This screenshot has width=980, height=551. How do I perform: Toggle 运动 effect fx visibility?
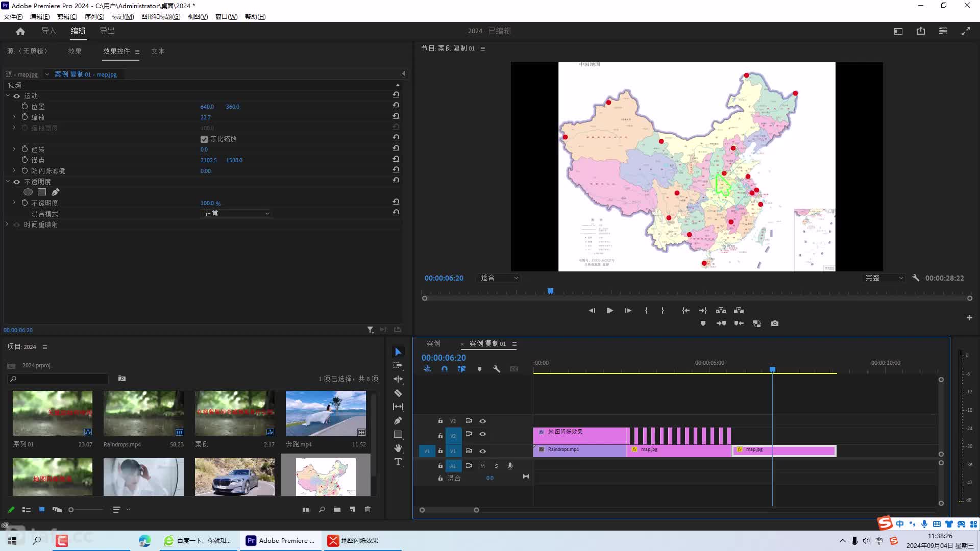tap(17, 96)
